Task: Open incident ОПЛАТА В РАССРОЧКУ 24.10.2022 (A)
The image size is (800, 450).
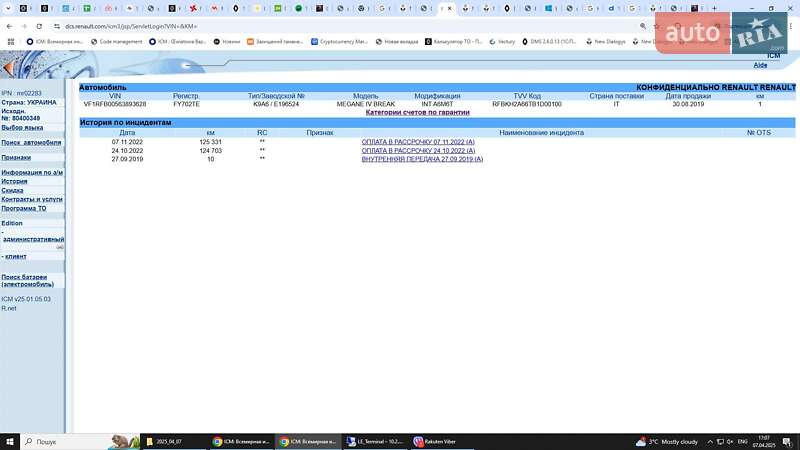Action: click(x=418, y=151)
